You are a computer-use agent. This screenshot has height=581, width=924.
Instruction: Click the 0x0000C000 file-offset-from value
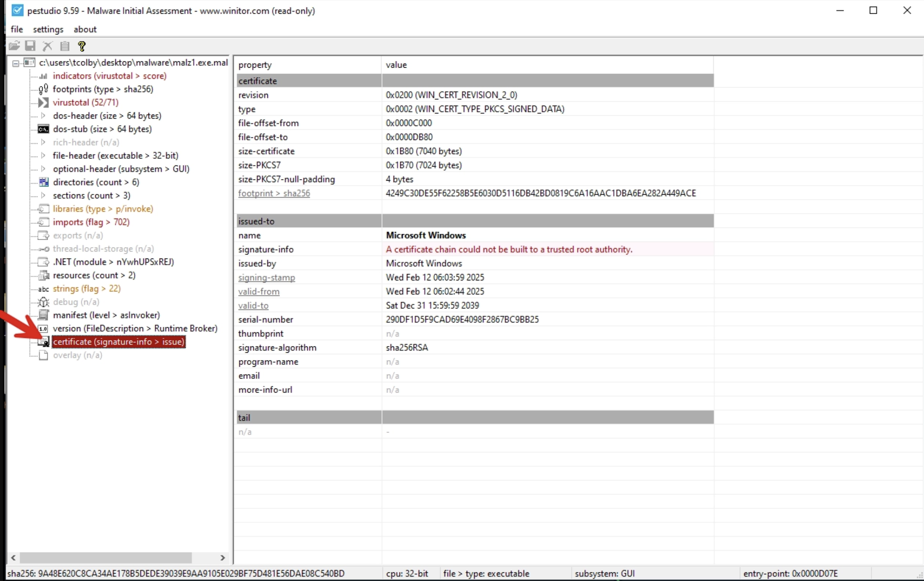[409, 123]
